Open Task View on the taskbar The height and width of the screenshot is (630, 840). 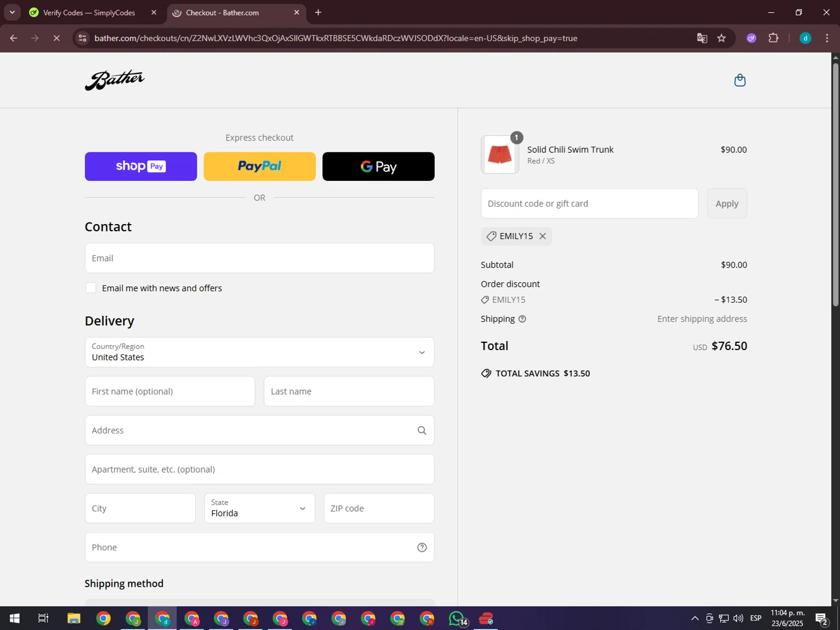coord(43,618)
